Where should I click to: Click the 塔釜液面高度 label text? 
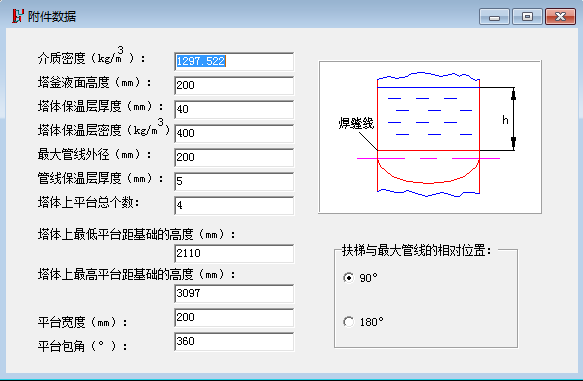94,83
